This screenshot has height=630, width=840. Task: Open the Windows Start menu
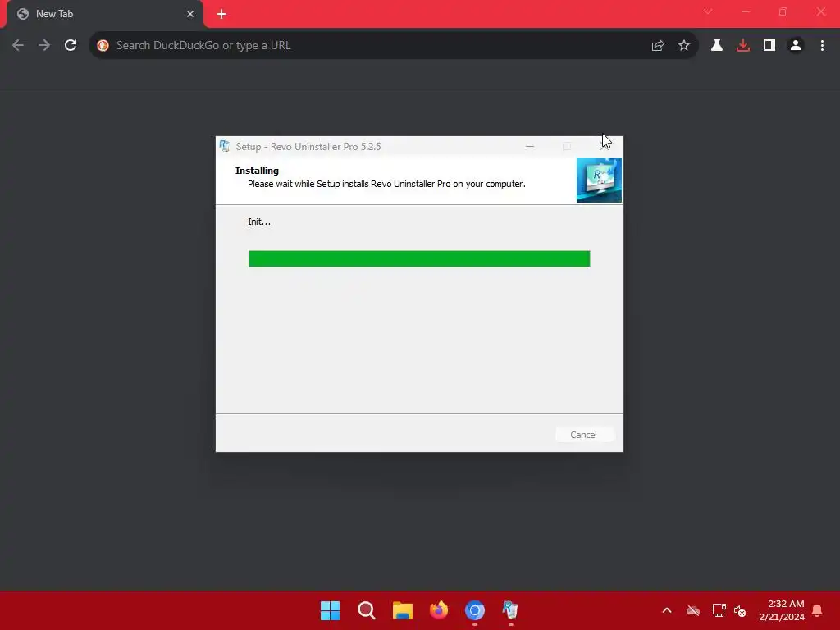coord(330,610)
